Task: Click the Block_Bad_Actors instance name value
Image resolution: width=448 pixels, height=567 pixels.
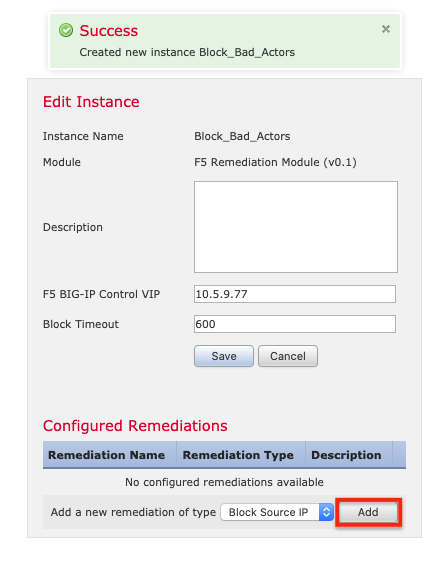Action: coord(242,136)
